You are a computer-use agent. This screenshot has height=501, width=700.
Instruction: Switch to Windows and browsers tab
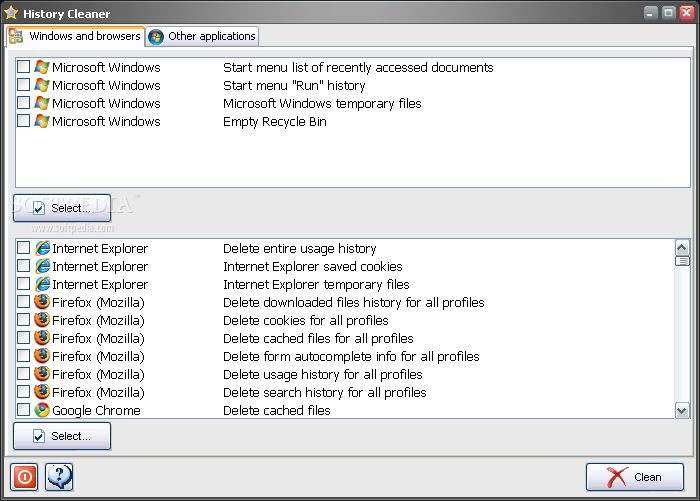(x=75, y=36)
